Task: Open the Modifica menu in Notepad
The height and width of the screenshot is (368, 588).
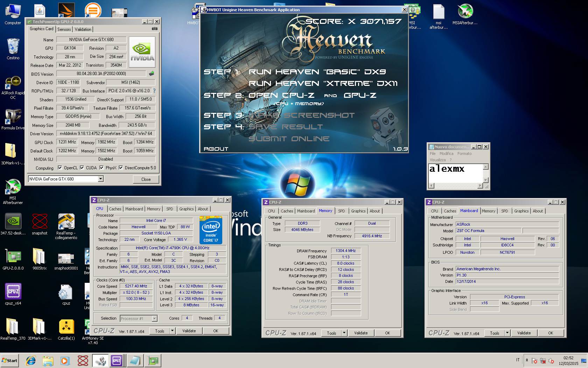Action: [x=446, y=154]
